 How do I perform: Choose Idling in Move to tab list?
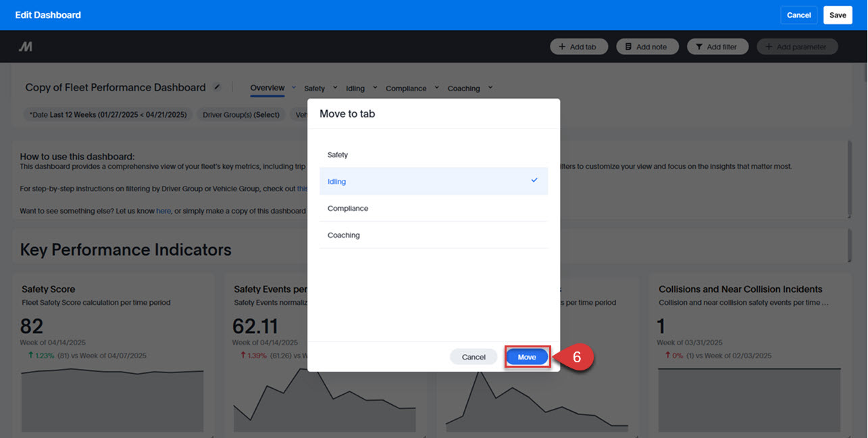pos(434,181)
